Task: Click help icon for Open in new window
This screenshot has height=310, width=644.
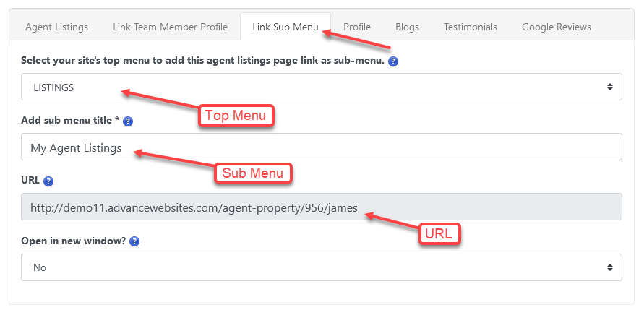Action: click(x=134, y=241)
